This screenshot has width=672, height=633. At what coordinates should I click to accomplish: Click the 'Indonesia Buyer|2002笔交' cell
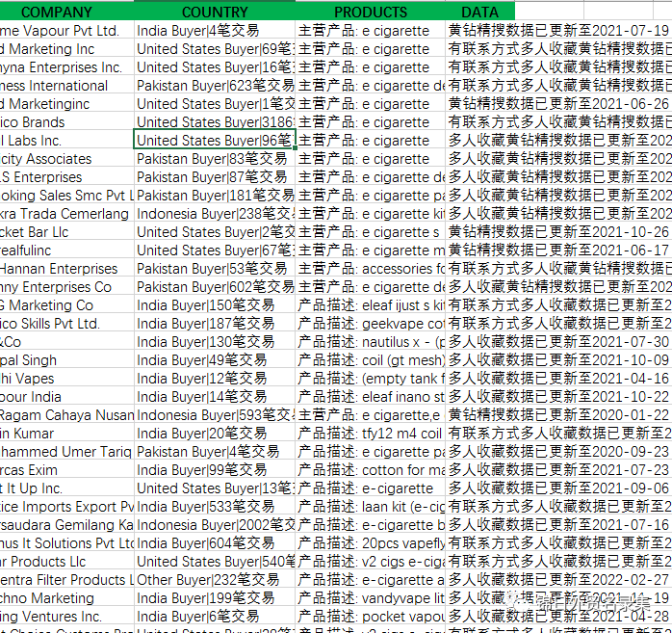[x=215, y=524]
